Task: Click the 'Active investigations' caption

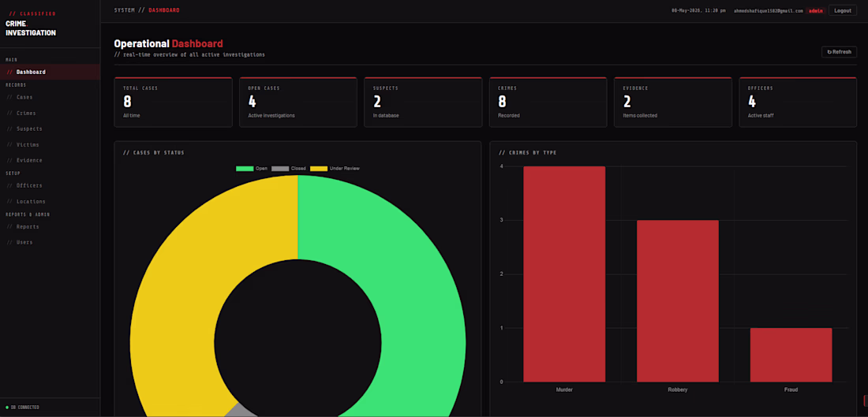Action: (x=271, y=116)
